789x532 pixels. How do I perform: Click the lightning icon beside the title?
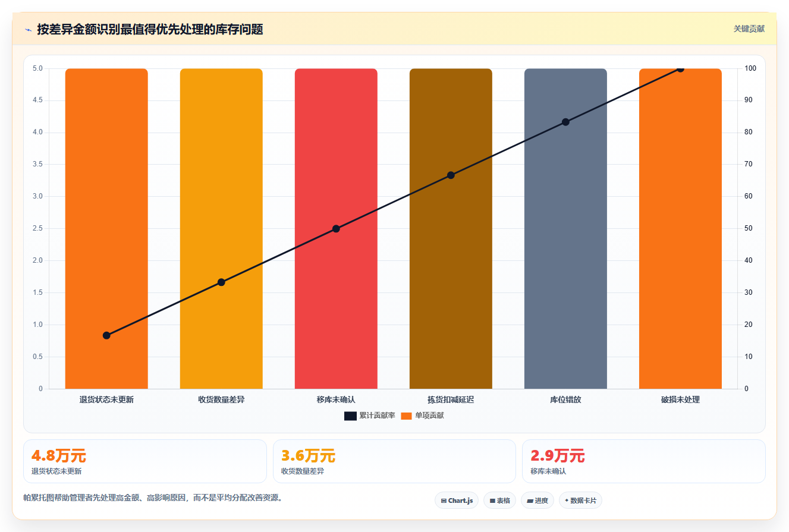tap(29, 30)
